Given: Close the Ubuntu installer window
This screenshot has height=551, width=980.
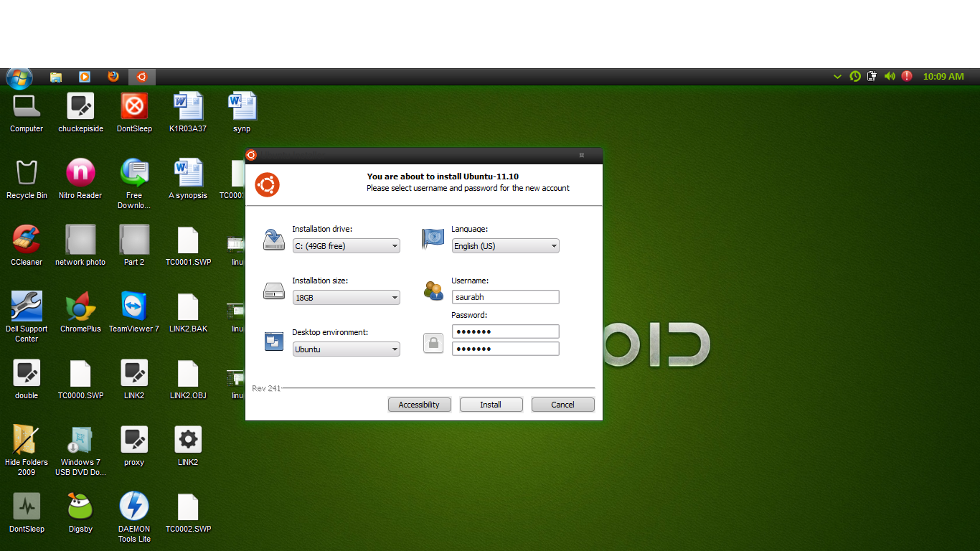Looking at the screenshot, I should pyautogui.click(x=582, y=155).
